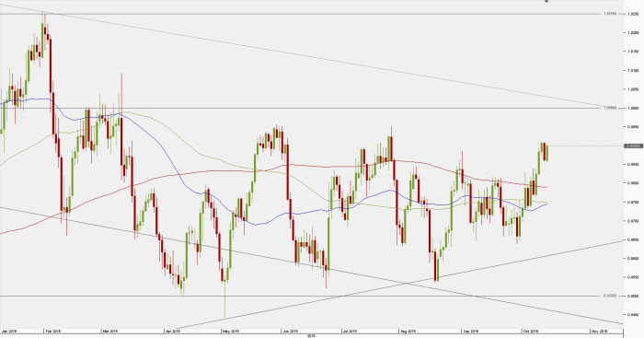Click the latest green candlestick in October
Screen dimensions: 644x338
547,153
